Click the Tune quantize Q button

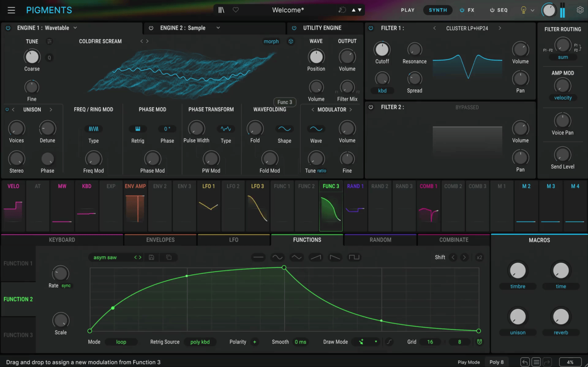pos(49,58)
